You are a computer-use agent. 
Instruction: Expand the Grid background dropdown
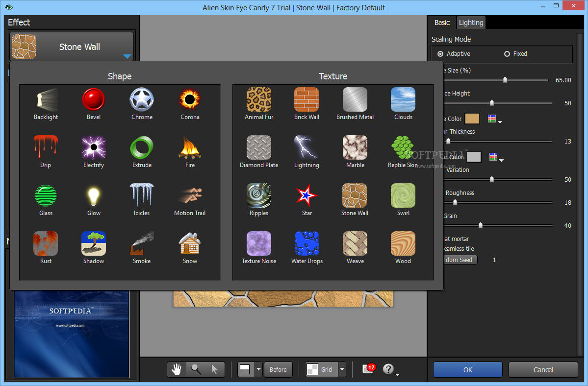point(342,369)
